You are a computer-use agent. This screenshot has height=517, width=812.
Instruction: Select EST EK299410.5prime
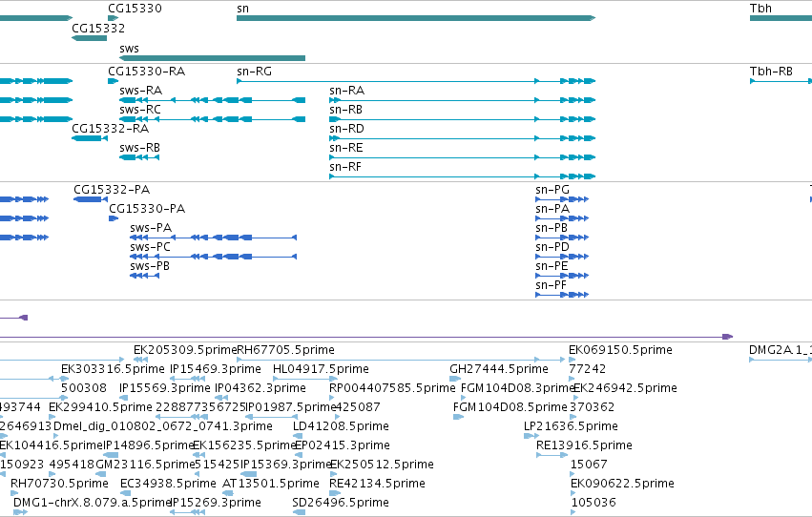[x=100, y=408]
